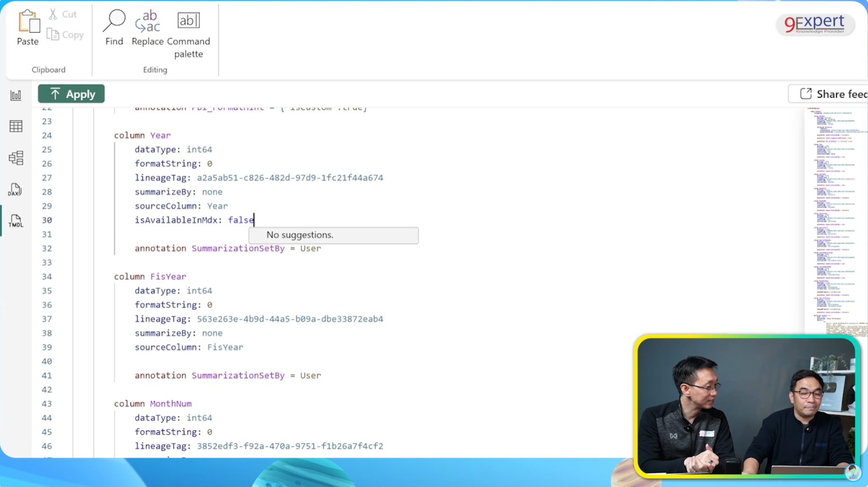Click the Find magnifier icon
Image resolution: width=868 pixels, height=487 pixels.
(x=113, y=21)
